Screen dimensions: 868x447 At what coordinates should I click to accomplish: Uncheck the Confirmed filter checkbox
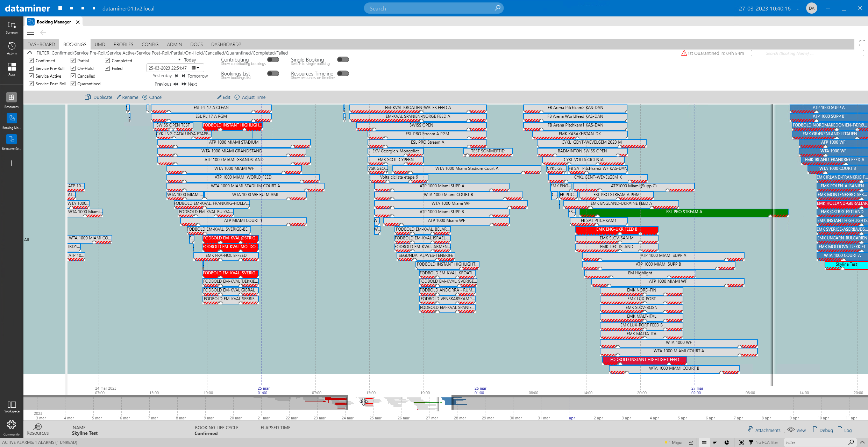coord(31,60)
